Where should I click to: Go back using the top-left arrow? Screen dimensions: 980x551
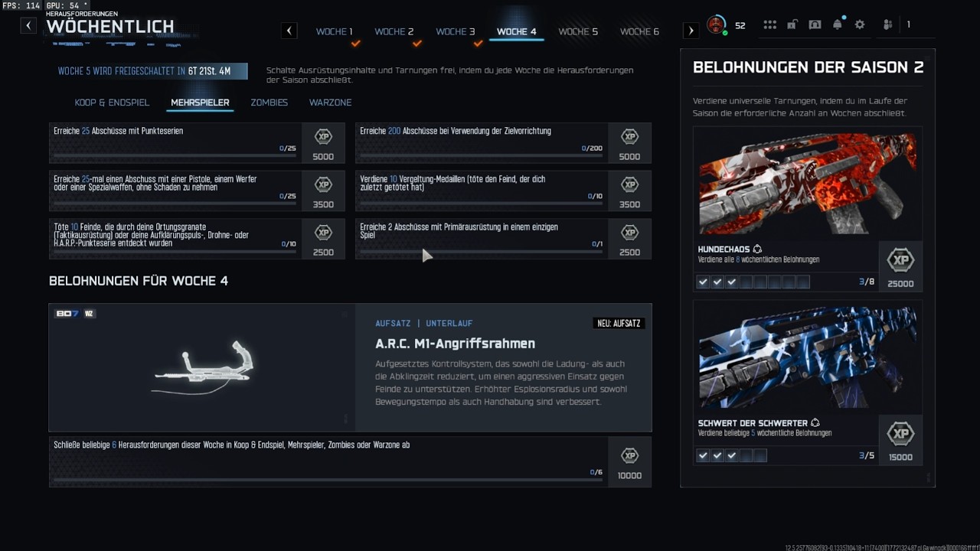coord(28,25)
